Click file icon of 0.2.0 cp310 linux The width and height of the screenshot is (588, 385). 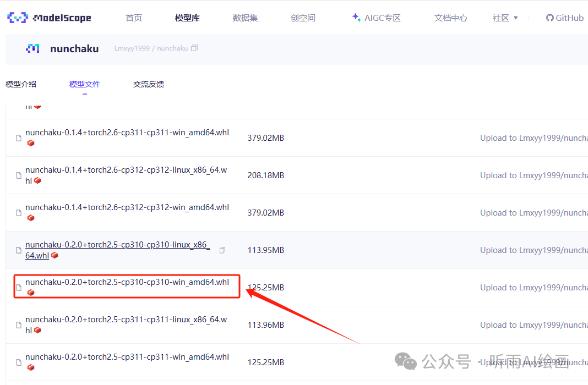(19, 250)
